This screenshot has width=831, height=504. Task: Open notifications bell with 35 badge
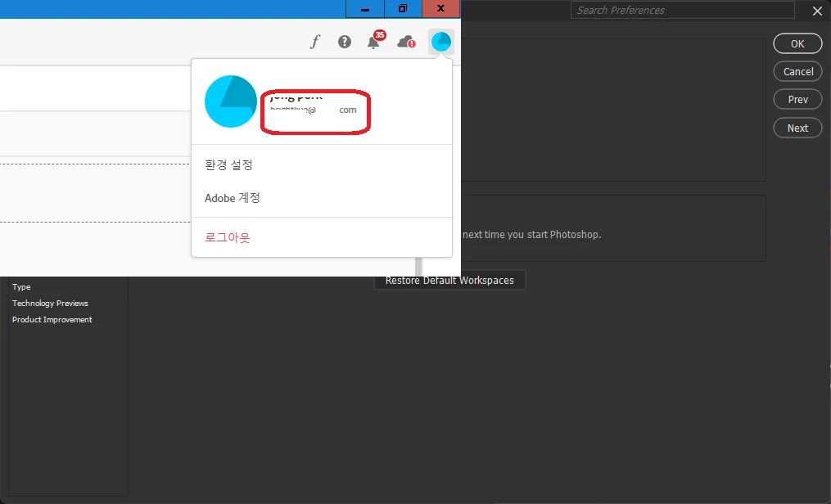click(x=375, y=40)
